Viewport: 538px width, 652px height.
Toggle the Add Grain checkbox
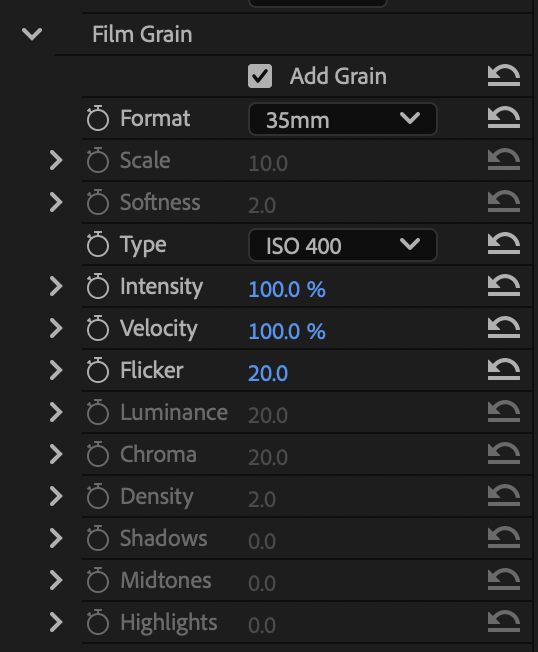click(260, 76)
